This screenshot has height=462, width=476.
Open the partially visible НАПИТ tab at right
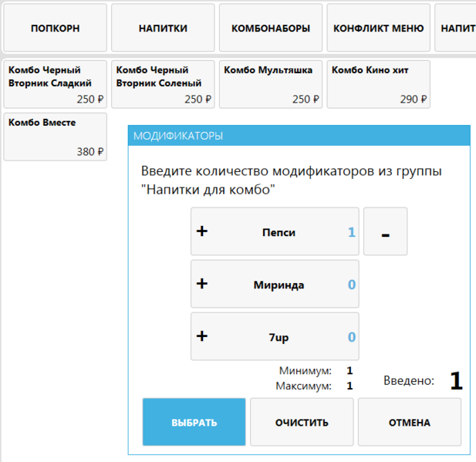[x=457, y=28]
